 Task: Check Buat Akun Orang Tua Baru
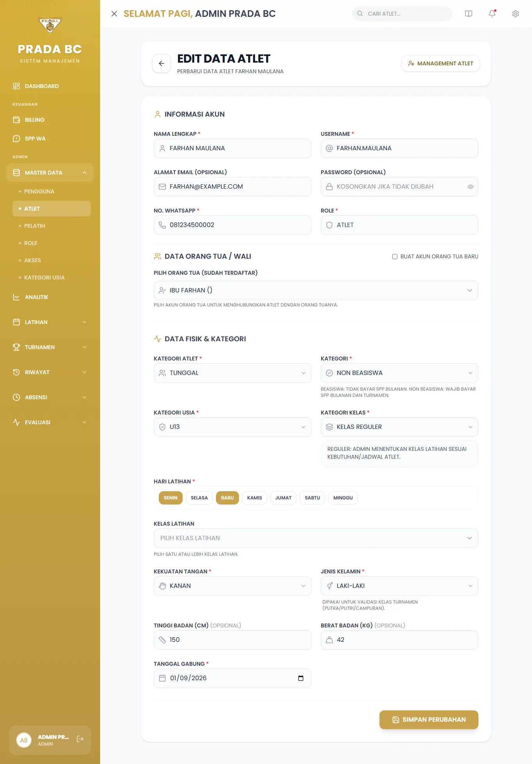coord(395,257)
